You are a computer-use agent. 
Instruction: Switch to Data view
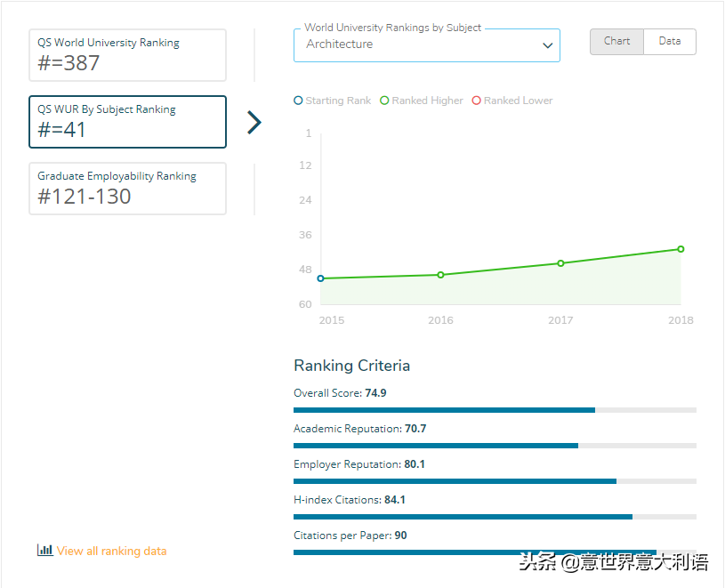click(670, 42)
